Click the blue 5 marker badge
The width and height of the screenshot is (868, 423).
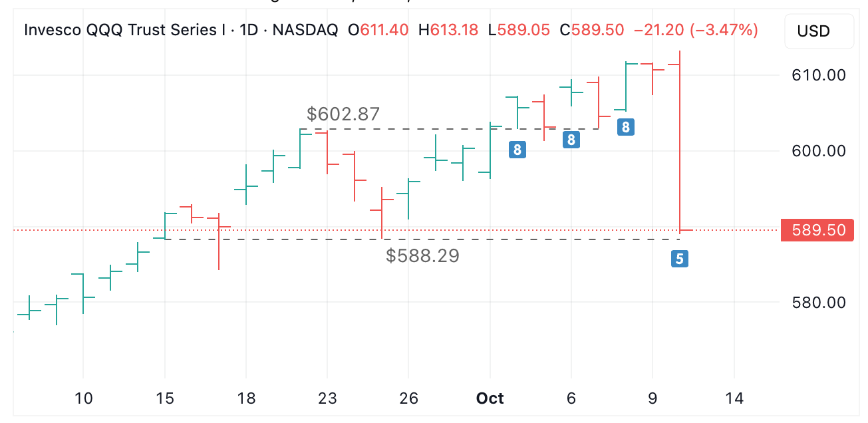click(679, 259)
